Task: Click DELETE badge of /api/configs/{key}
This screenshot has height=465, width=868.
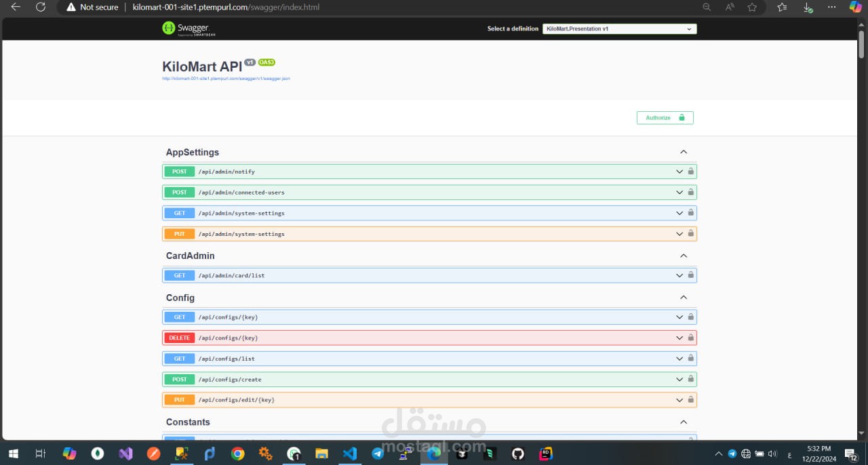Action: click(x=180, y=338)
